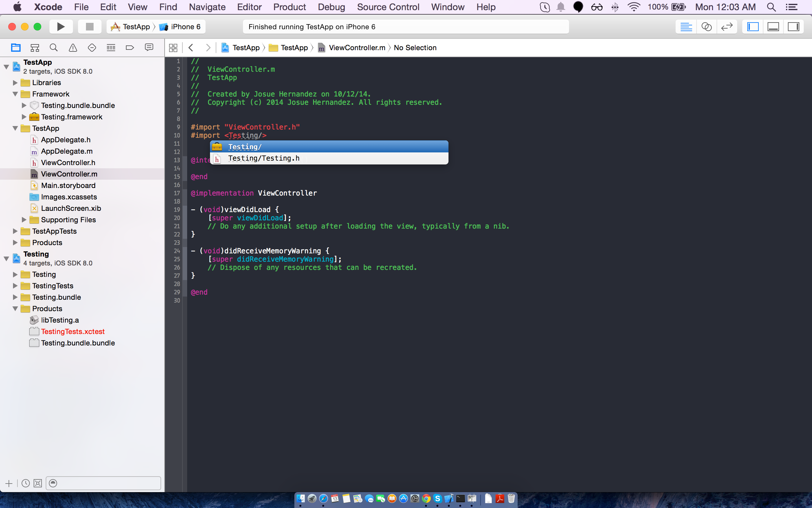The height and width of the screenshot is (508, 812).
Task: Toggle the Debug area visibility
Action: pyautogui.click(x=773, y=27)
